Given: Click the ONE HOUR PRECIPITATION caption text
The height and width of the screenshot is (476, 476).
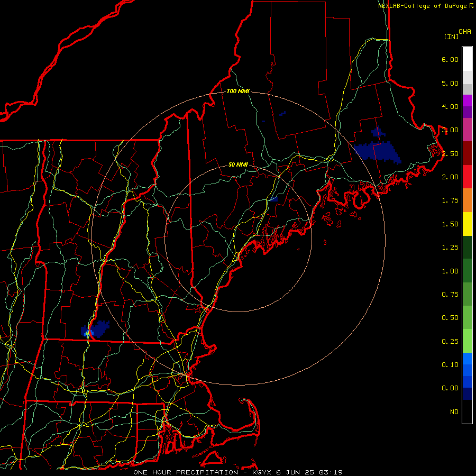Looking at the screenshot, I should (x=186, y=472).
